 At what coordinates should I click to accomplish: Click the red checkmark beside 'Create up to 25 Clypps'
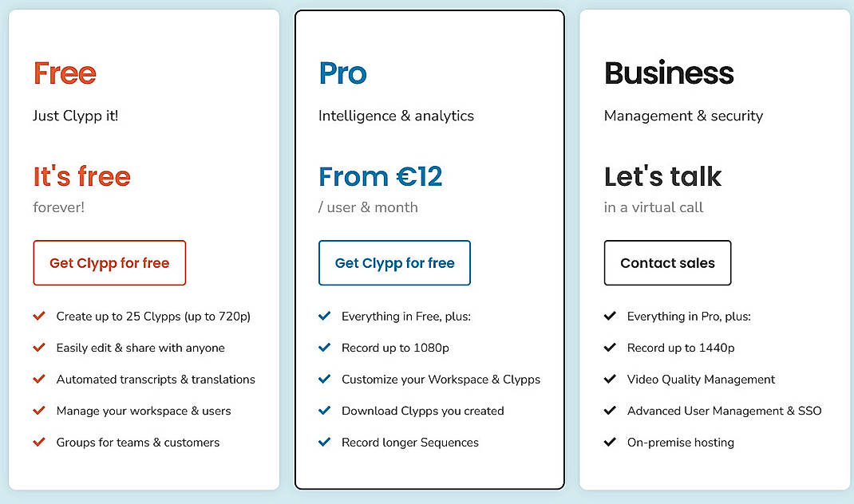coord(38,316)
